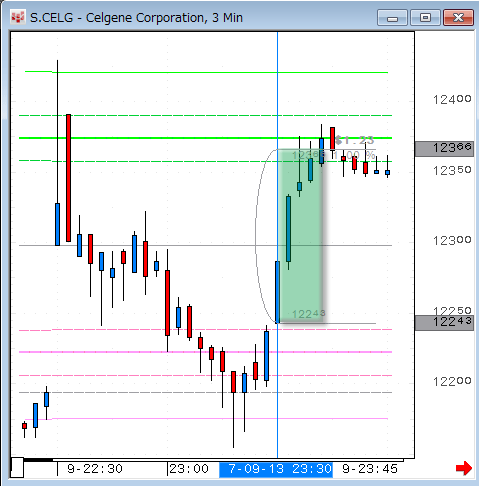Image resolution: width=479 pixels, height=486 pixels.
Task: Click the CQG chart window icon in title bar
Action: 18,17
